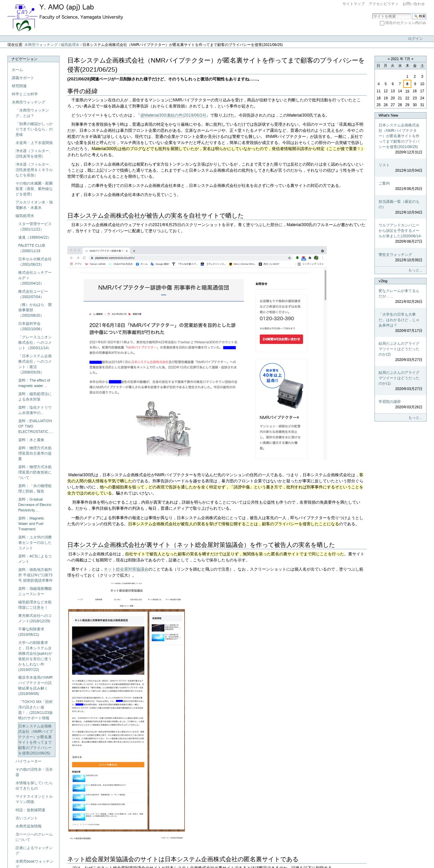The width and height of the screenshot is (434, 868).
Task: Select 科学とニセ科学 in navigation
Action: click(25, 94)
